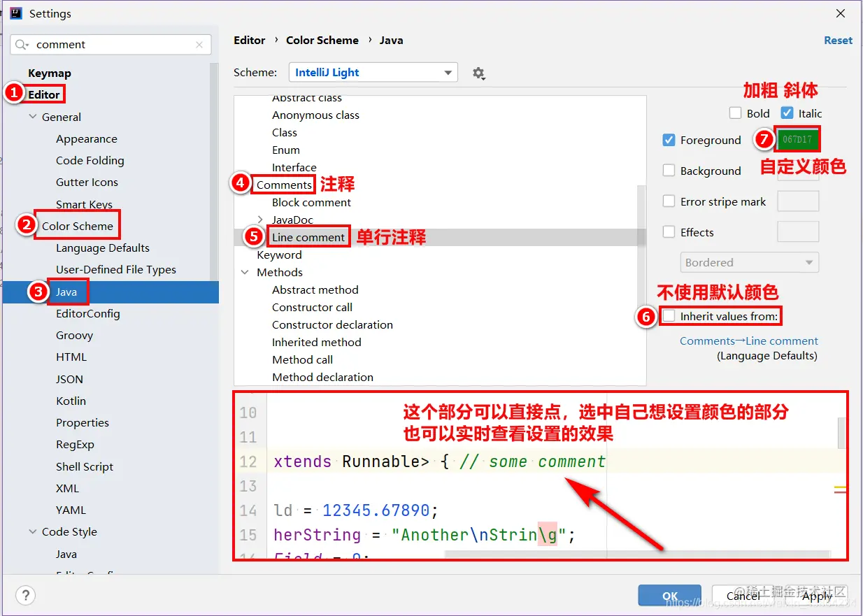The image size is (863, 616).
Task: Click the help question mark icon
Action: [x=25, y=595]
